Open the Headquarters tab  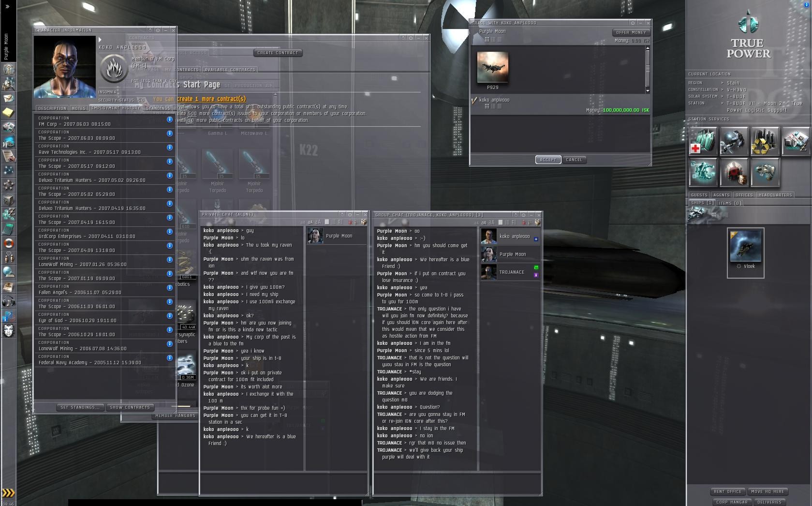pyautogui.click(x=775, y=195)
